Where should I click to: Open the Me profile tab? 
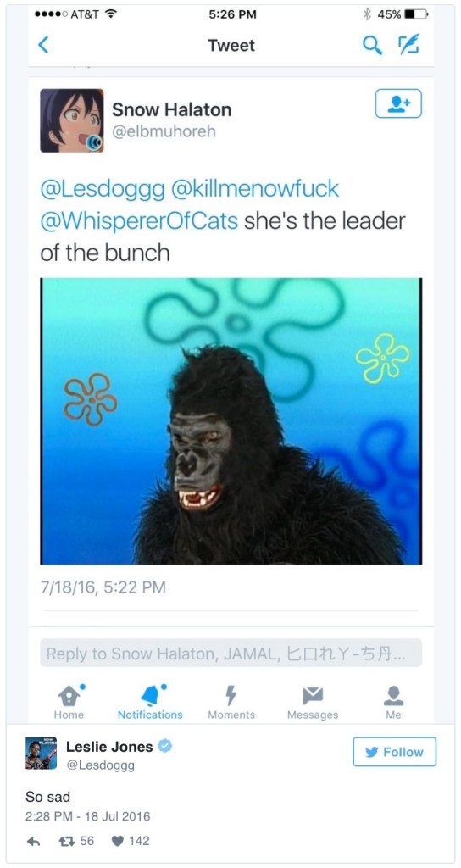[x=393, y=701]
